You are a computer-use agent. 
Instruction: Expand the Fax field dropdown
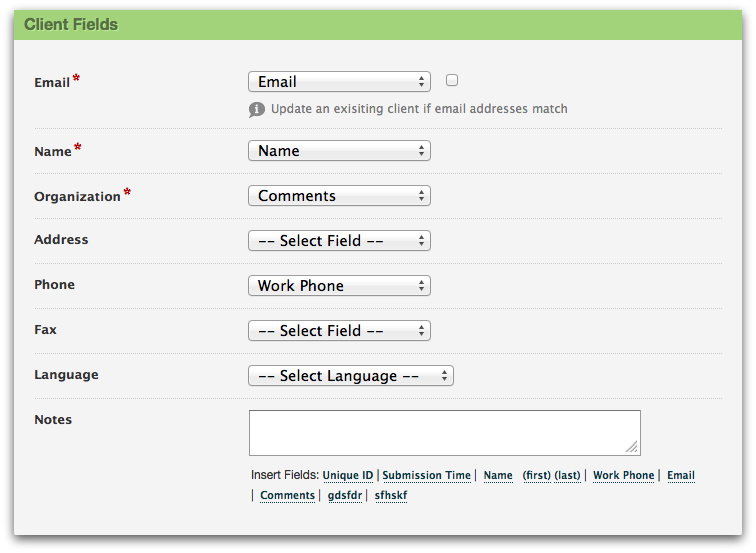[x=339, y=331]
